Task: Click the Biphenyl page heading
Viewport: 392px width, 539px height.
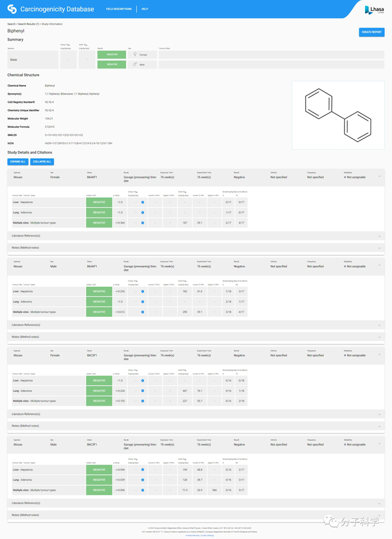Action: [16, 31]
